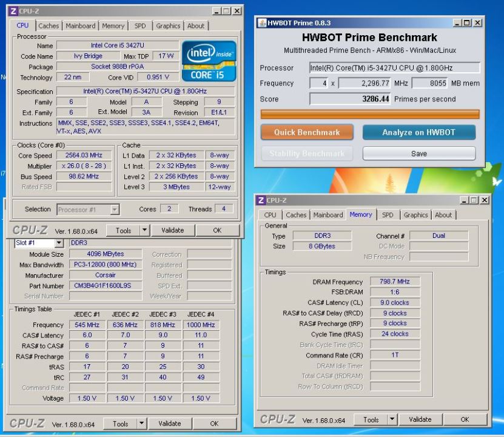This screenshot has height=437, width=504.
Task: Click the greyed-out Stability Benchmark button
Action: 307,154
